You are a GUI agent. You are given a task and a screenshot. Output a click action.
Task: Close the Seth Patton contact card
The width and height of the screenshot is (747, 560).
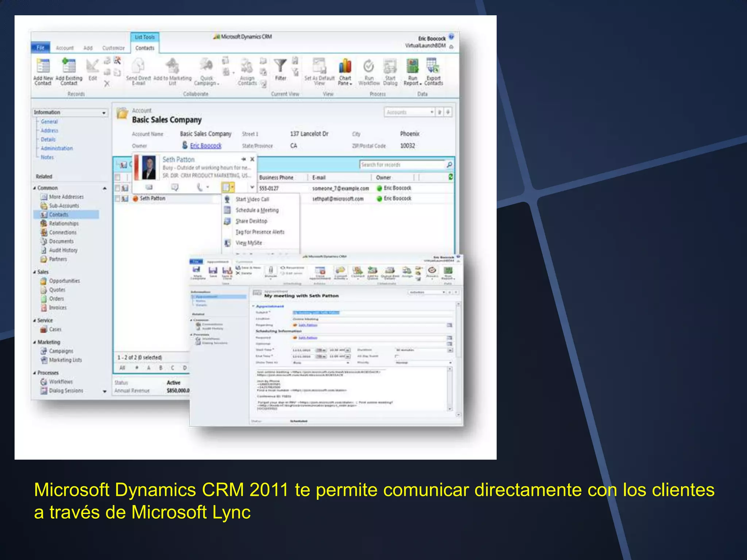252,159
